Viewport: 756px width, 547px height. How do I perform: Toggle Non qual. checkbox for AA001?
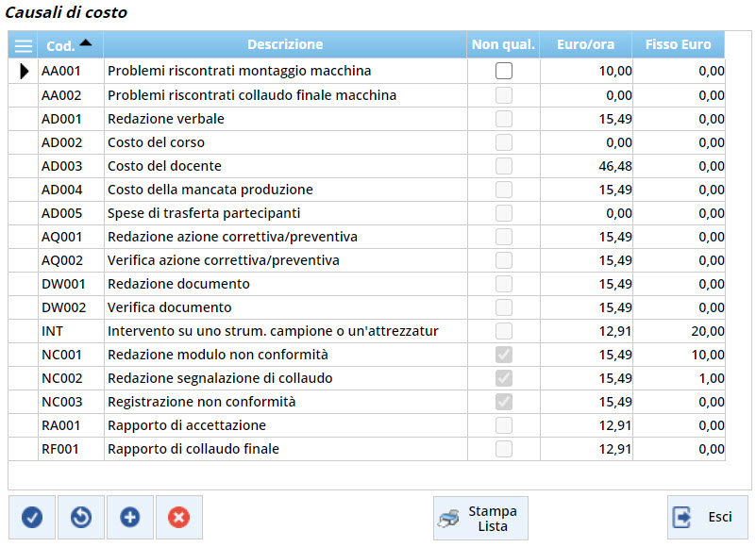pos(504,71)
